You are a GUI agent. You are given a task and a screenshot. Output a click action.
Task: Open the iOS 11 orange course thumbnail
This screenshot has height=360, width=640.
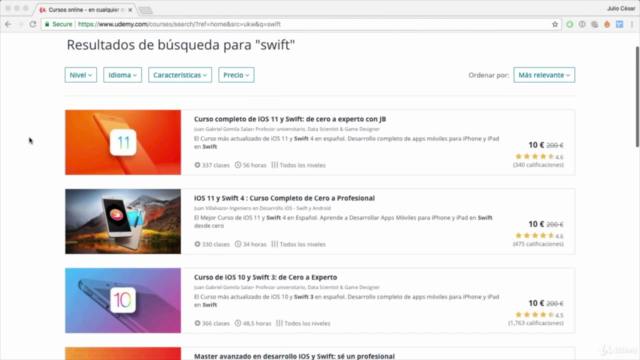click(123, 142)
